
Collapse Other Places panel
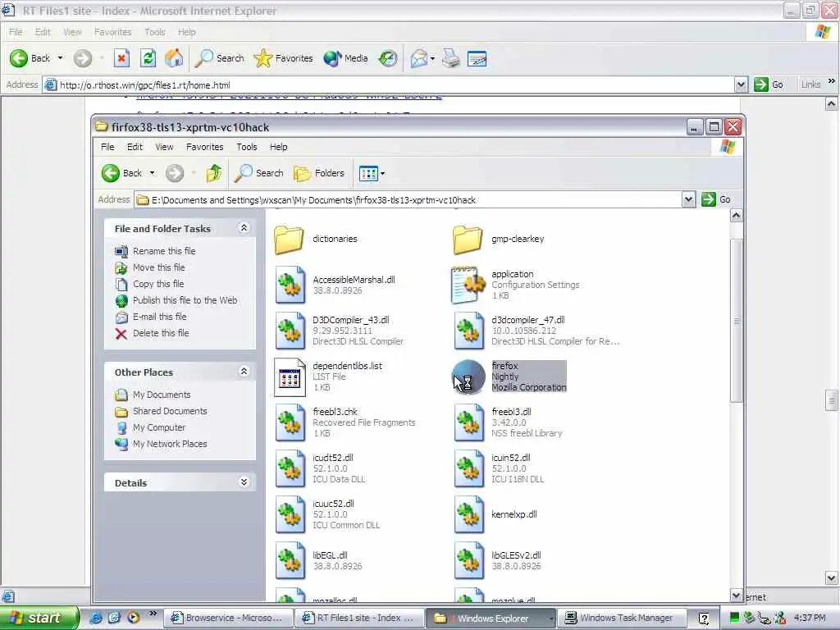244,372
